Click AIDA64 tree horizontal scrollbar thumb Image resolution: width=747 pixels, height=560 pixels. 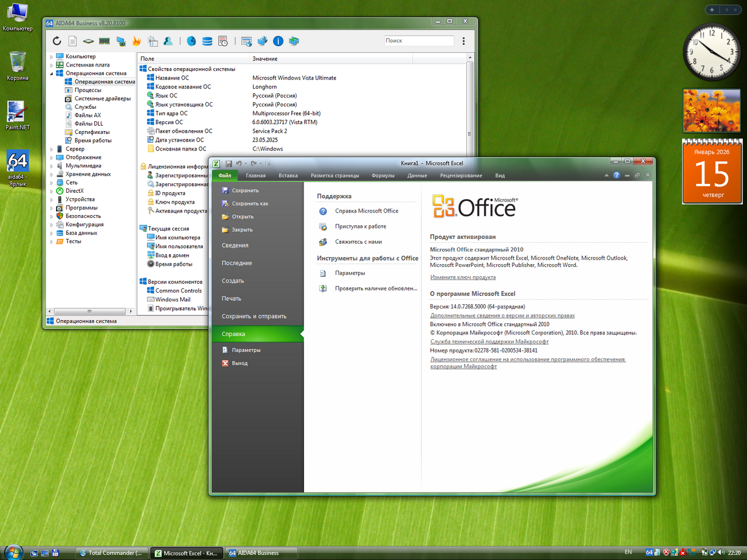(x=90, y=311)
